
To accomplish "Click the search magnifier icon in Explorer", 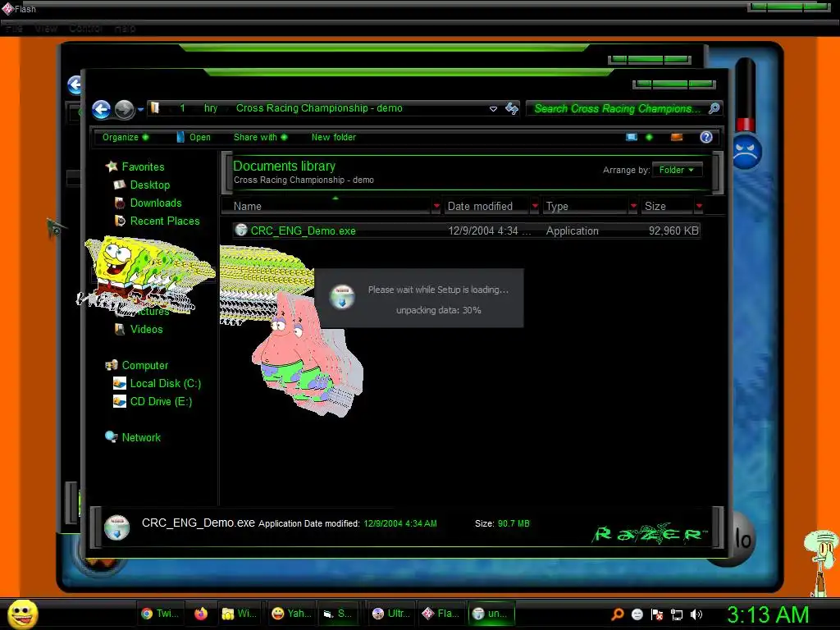I will point(714,108).
